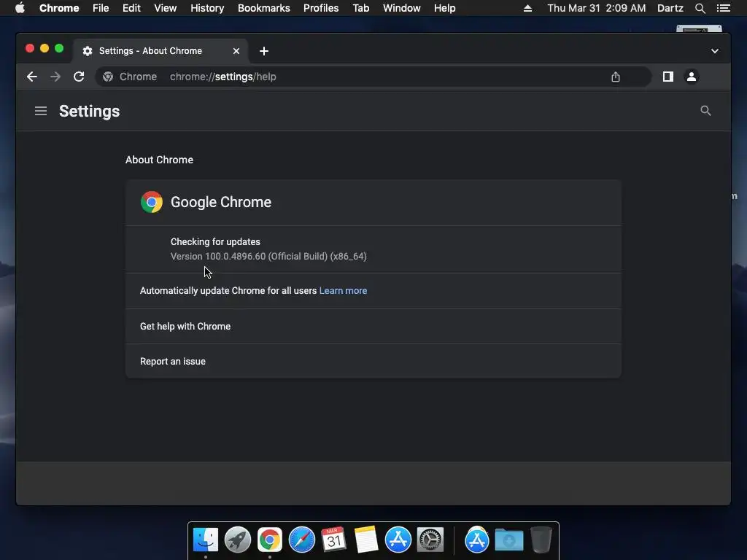Click the chrome://settings/help address field
747x560 pixels.
coord(373,77)
